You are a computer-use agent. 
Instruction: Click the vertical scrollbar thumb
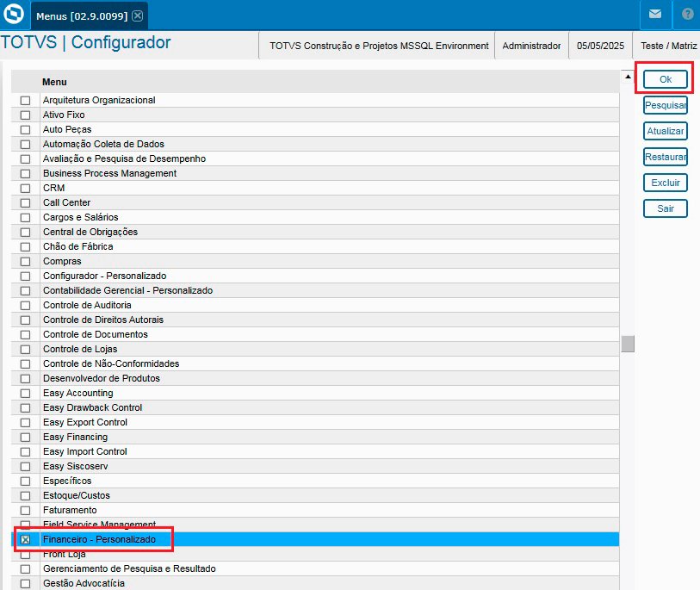628,344
